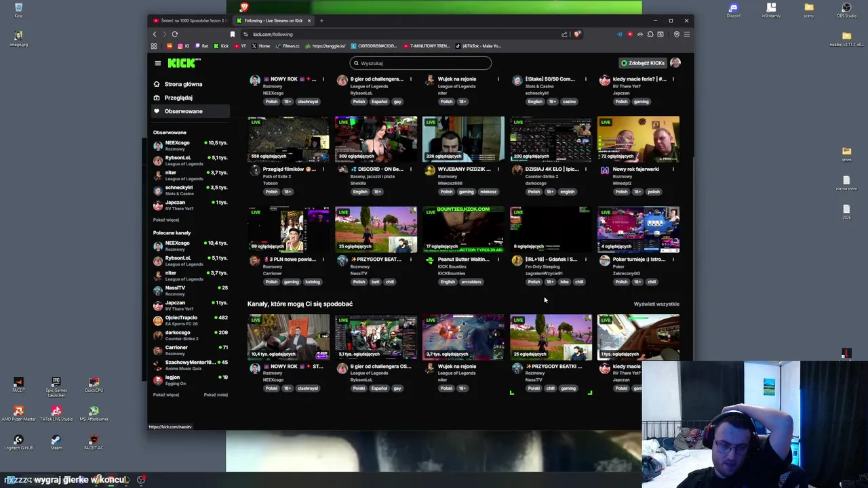
Task: Open options menu for Peanut Butter Waltin... stream
Action: point(498,260)
